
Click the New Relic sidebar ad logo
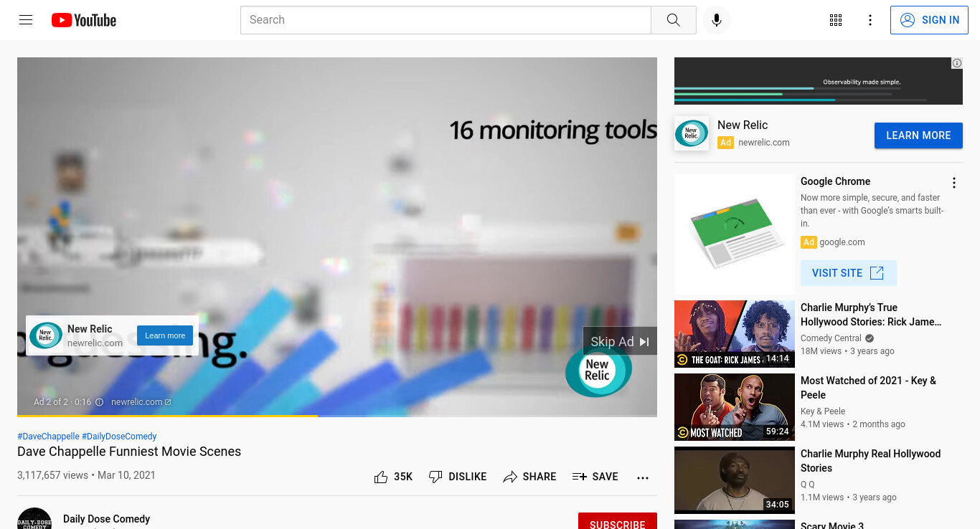coord(692,133)
